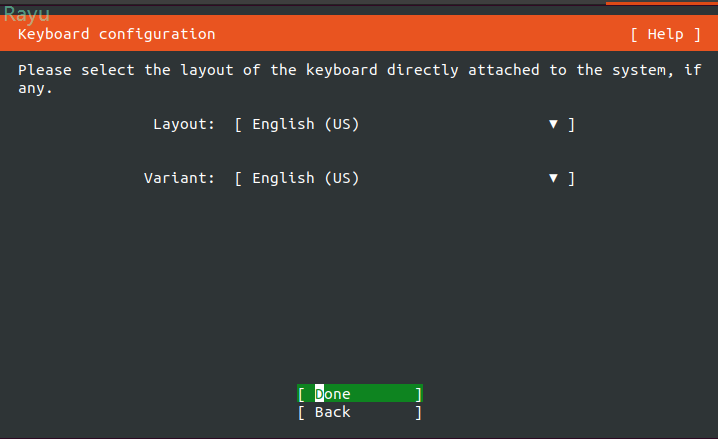The height and width of the screenshot is (439, 718).
Task: Click the closing bracket of Help button
Action: pyautogui.click(x=697, y=34)
